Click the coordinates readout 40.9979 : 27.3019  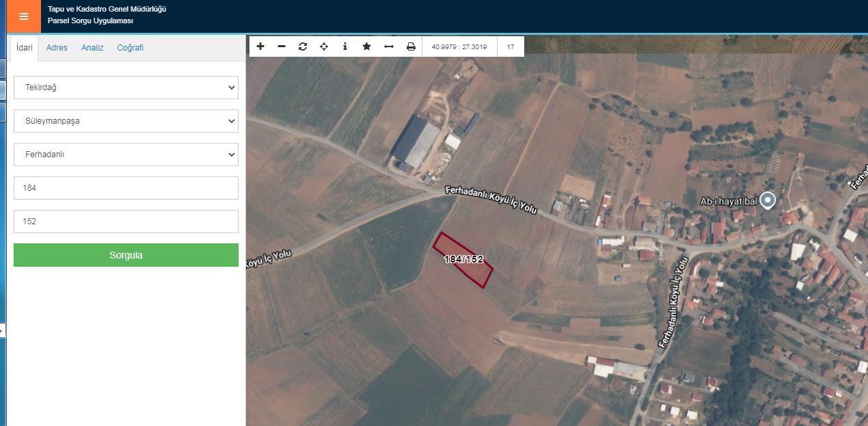[x=459, y=46]
